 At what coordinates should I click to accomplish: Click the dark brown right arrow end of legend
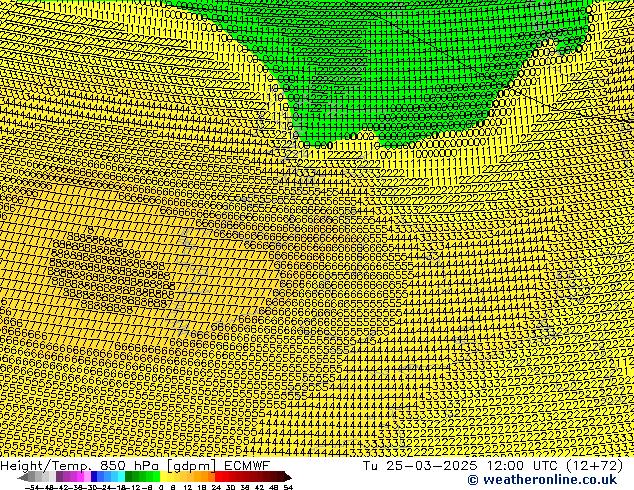[x=287, y=477]
